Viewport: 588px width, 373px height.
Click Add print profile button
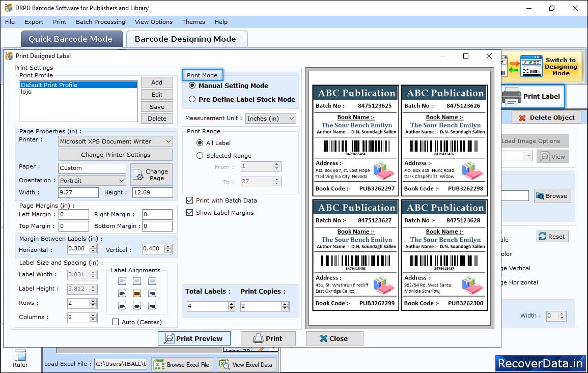pos(157,82)
